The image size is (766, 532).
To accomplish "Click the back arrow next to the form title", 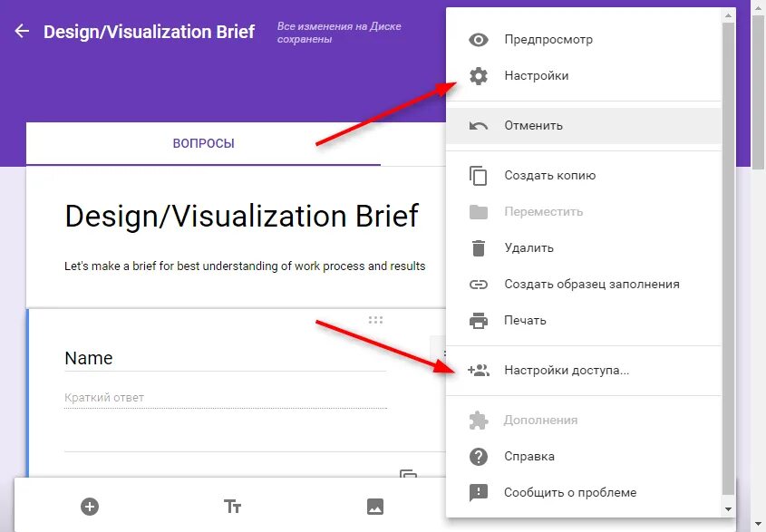I will (x=22, y=31).
